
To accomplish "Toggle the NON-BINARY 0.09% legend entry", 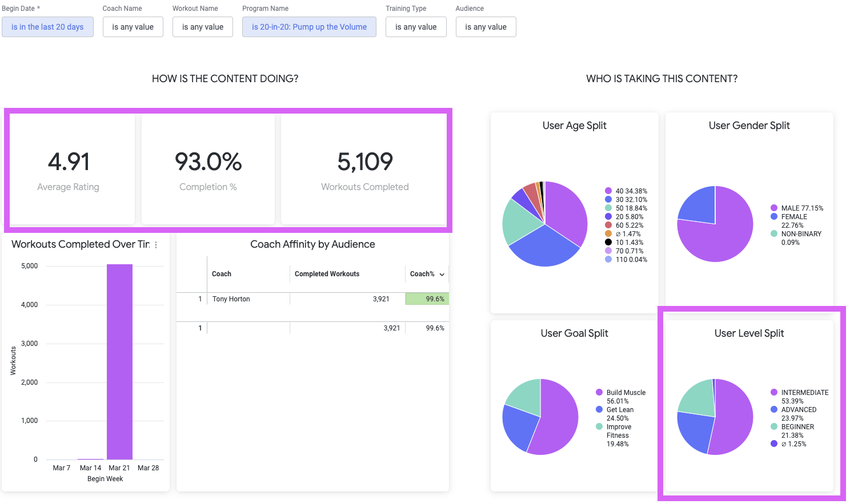I will click(796, 238).
